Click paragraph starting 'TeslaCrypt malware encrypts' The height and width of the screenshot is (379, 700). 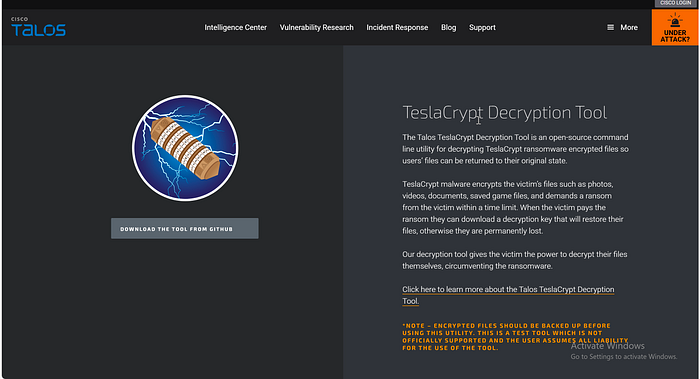513,208
